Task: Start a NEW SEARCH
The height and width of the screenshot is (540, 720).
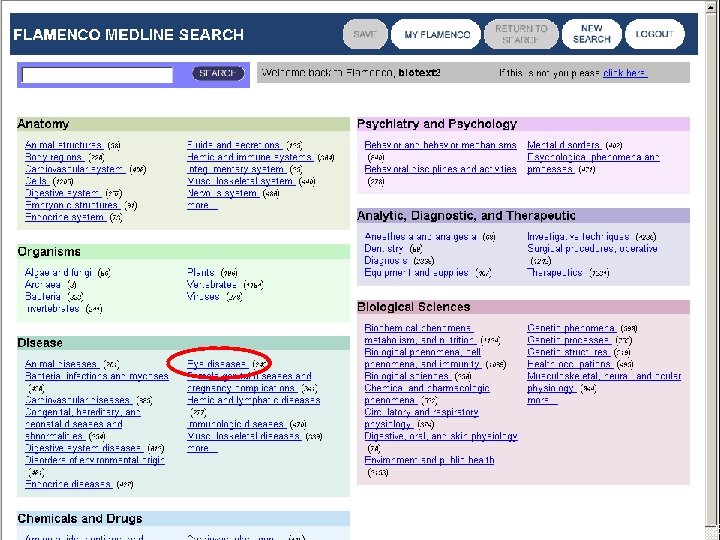Action: coord(591,34)
